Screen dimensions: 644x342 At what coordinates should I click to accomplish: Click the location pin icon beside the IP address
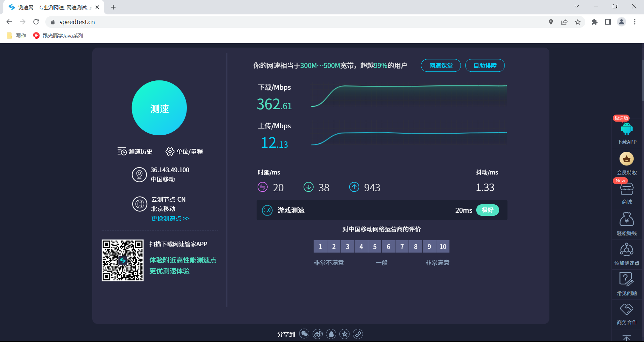tap(139, 175)
